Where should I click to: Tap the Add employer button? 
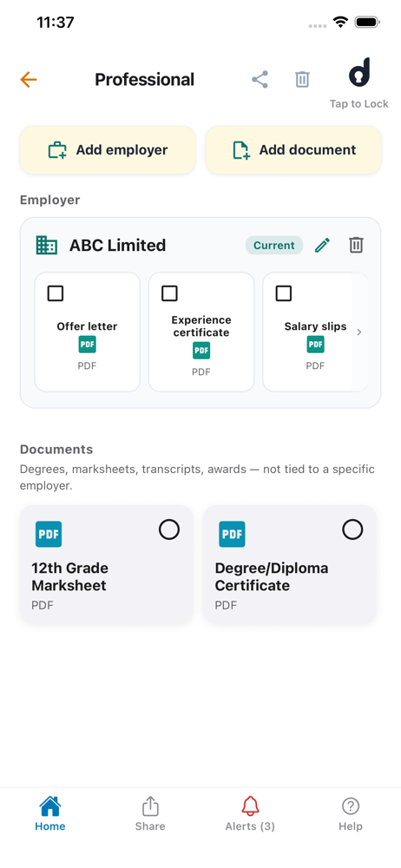tap(108, 150)
